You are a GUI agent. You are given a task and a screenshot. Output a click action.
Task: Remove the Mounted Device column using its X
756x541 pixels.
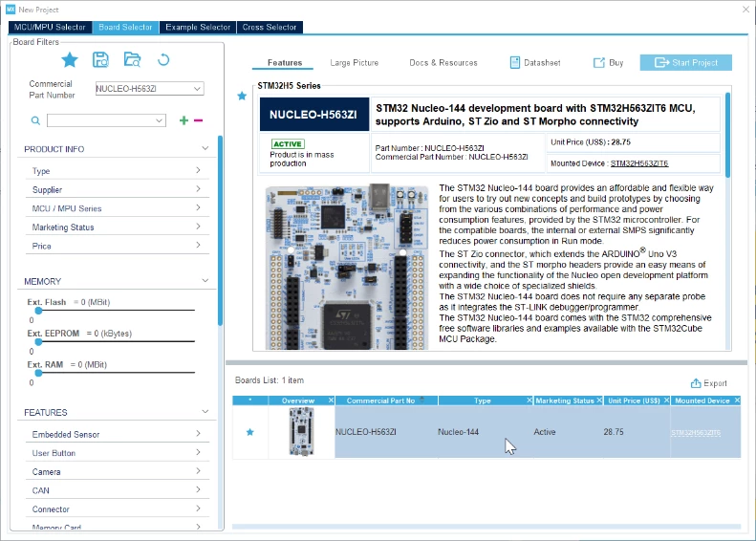(x=737, y=400)
